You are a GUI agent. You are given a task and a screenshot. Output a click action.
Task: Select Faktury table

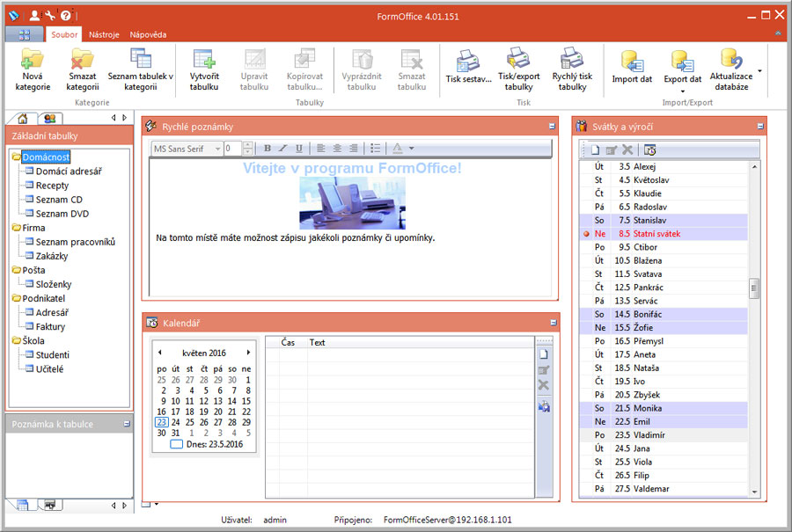click(x=50, y=326)
